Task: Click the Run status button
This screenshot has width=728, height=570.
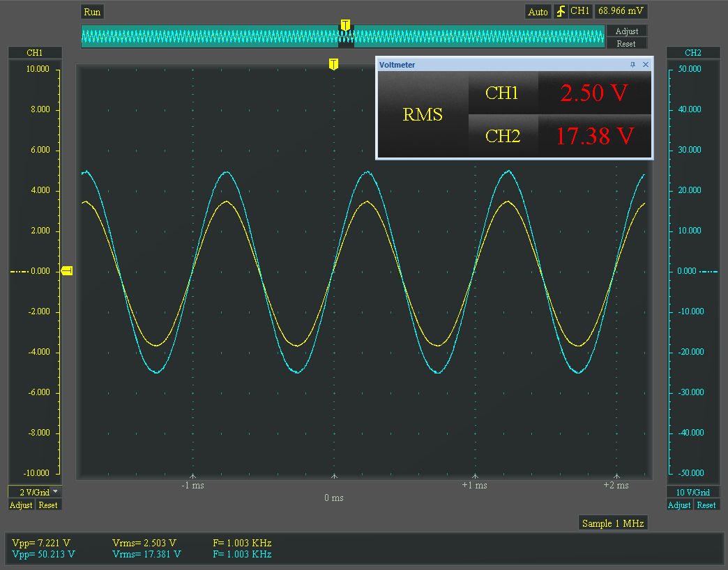Action: click(x=92, y=12)
